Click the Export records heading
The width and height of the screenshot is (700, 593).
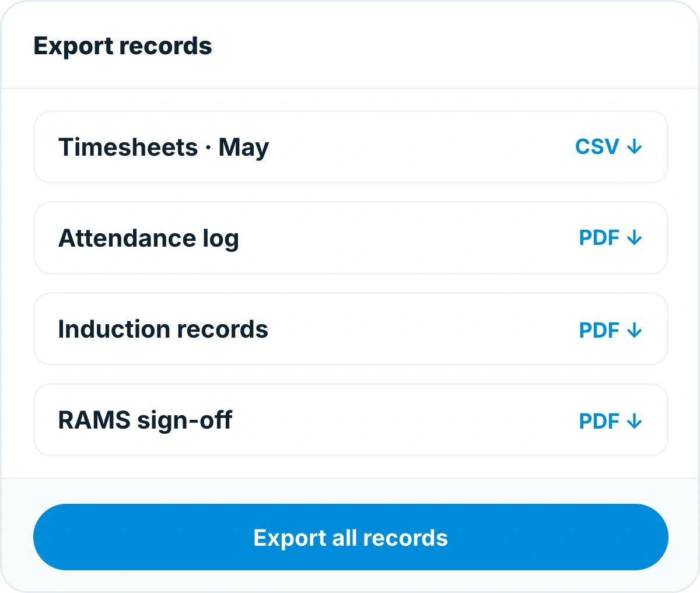(123, 46)
